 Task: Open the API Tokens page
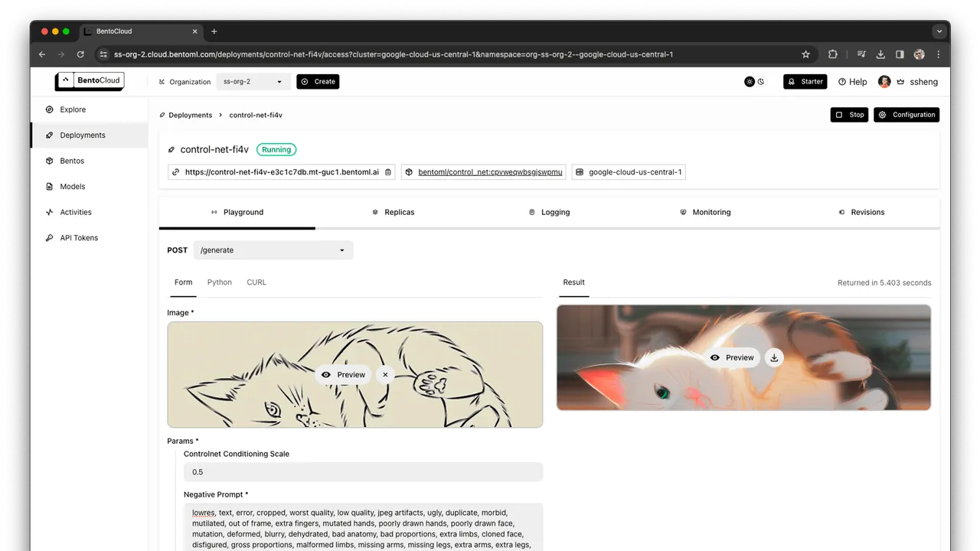tap(79, 238)
